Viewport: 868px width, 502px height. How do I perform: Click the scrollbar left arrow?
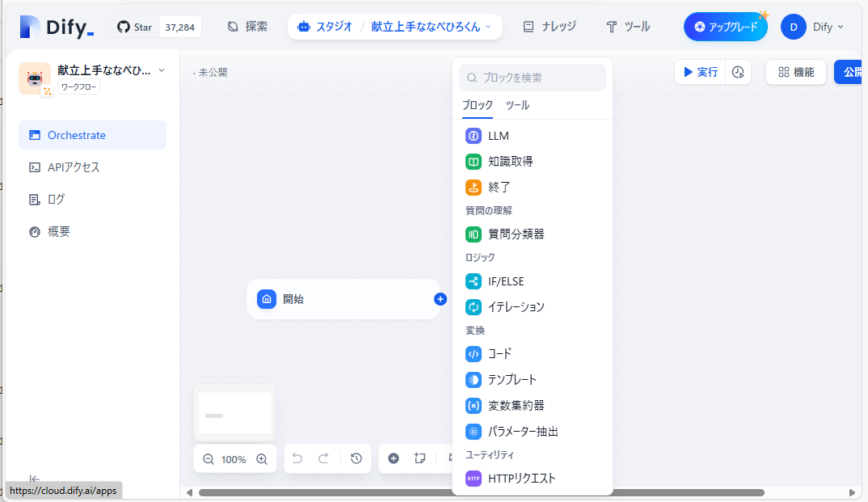pyautogui.click(x=189, y=492)
